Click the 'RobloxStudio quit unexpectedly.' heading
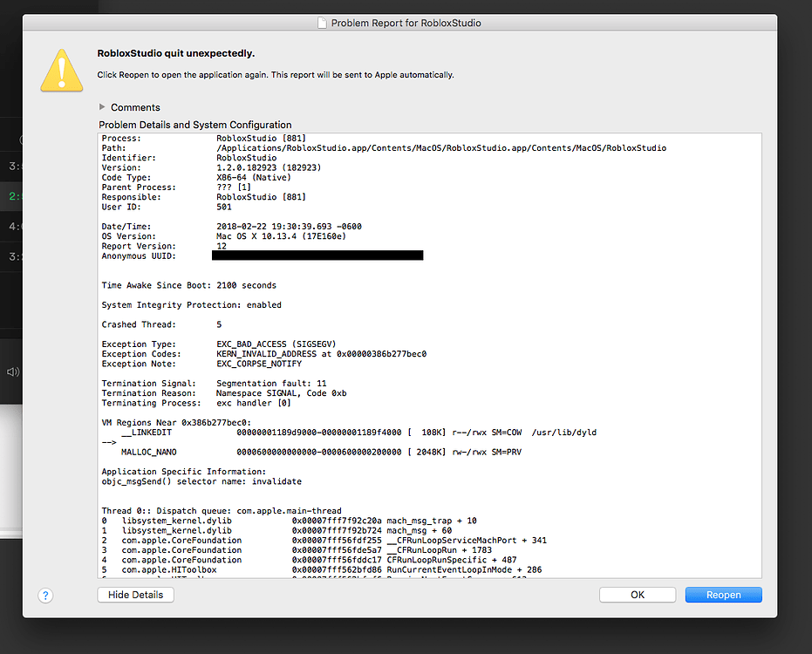This screenshot has height=654, width=812. [176, 53]
